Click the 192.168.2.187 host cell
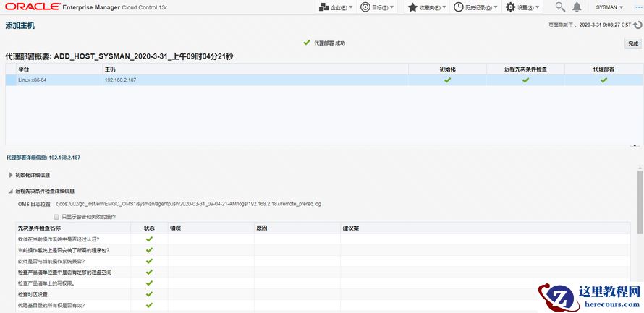This screenshot has height=313, width=644. coord(120,80)
